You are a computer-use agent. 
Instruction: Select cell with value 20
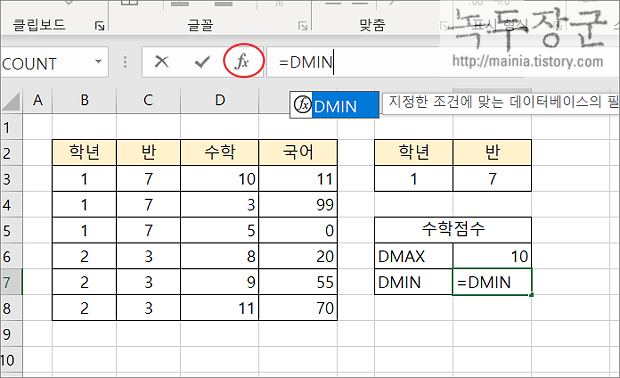(x=298, y=256)
